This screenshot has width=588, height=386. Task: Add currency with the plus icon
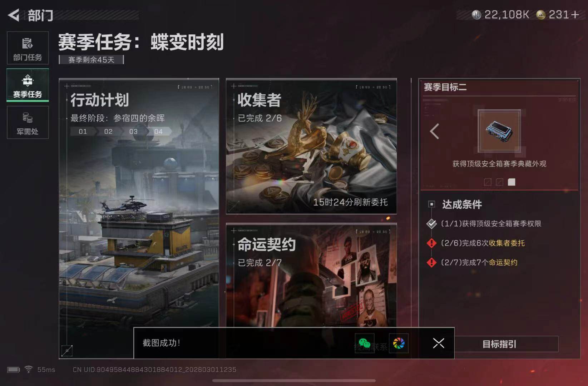575,15
